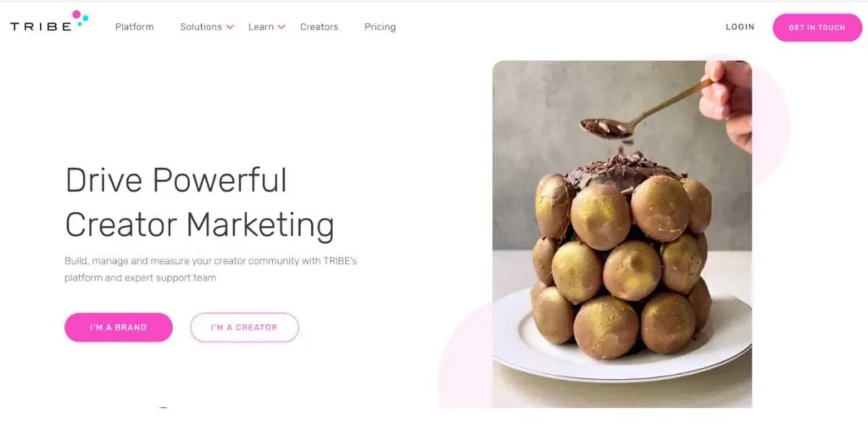The height and width of the screenshot is (434, 868).
Task: Click the subheading text about TRIBE's platform
Action: pos(210,269)
